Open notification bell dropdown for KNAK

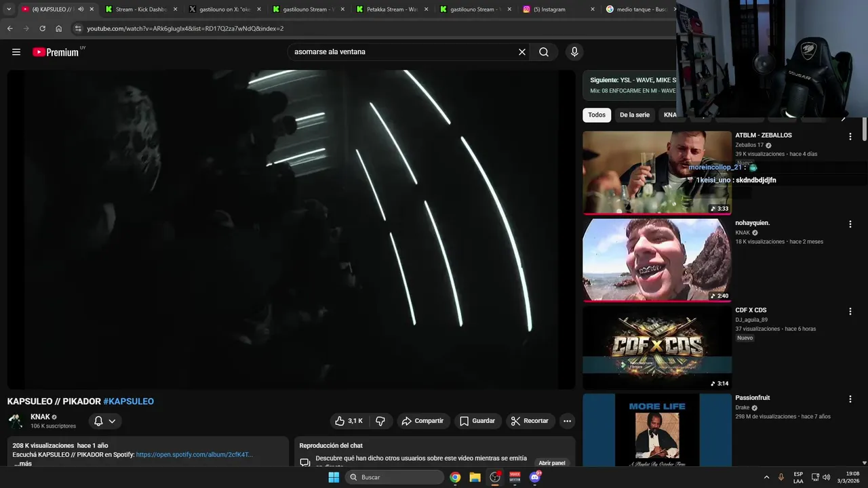coord(104,421)
